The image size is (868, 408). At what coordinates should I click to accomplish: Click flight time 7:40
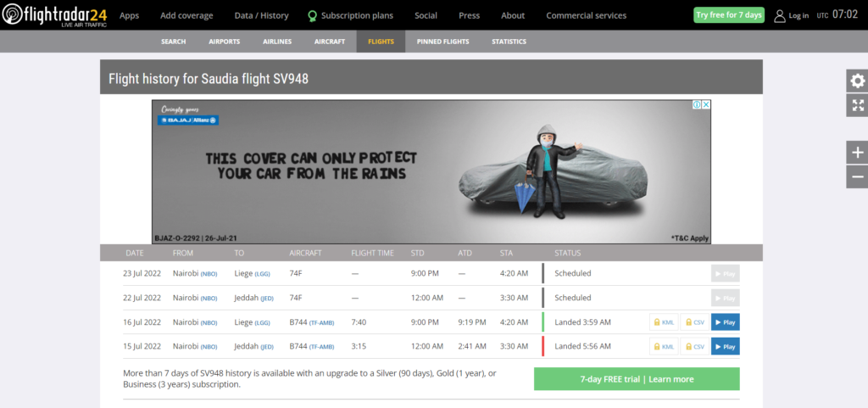[359, 322]
